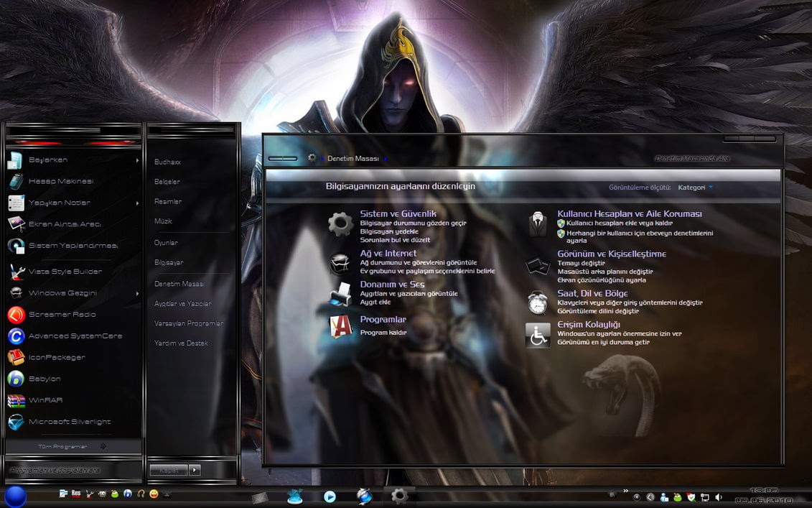Screen dimensions: 812x508
Task: Click the Sistem ve Güvenlik gear icon
Action: tap(340, 223)
